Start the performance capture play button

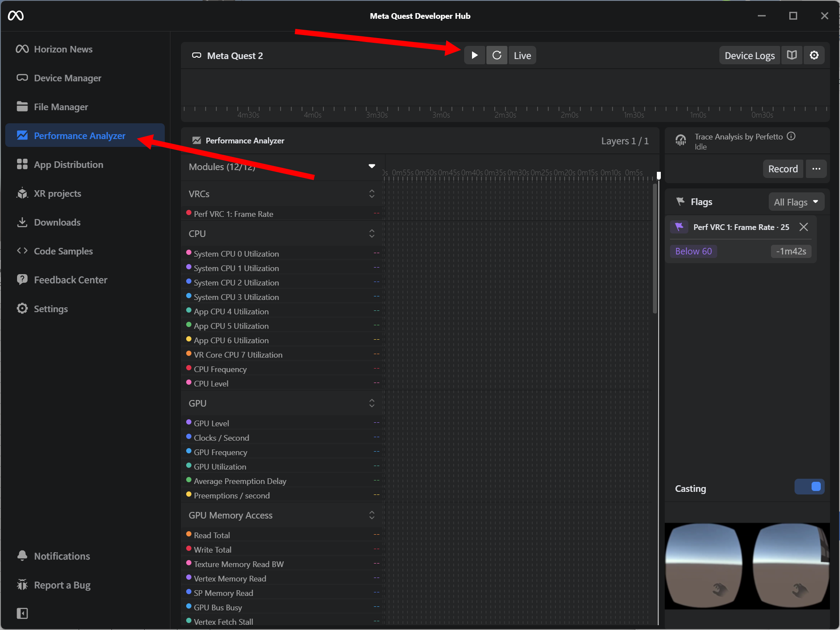tap(475, 56)
